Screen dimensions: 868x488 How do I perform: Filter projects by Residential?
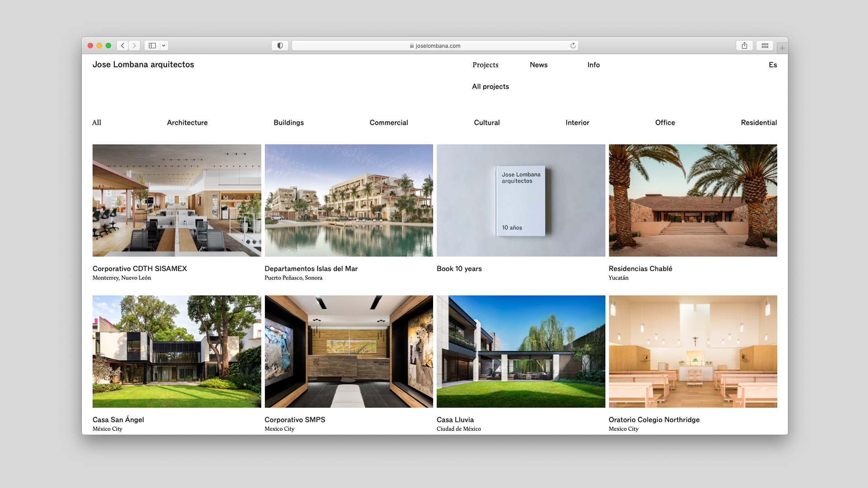[x=759, y=123]
